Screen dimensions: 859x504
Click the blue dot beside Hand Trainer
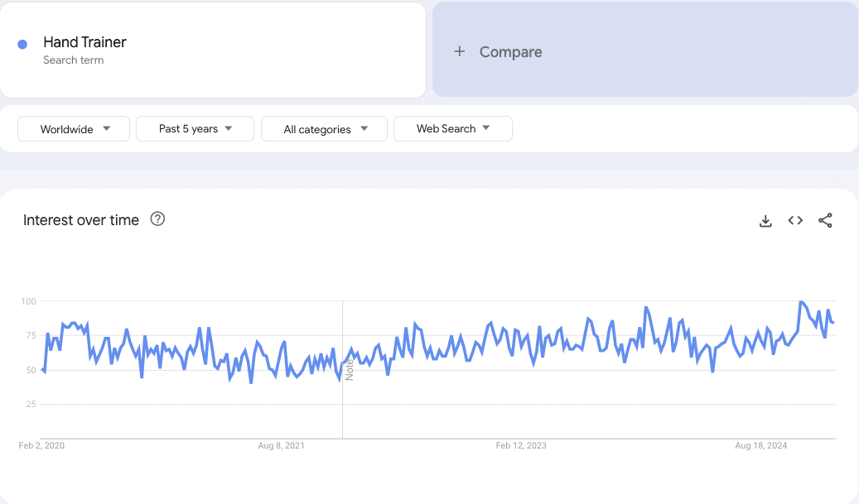(22, 45)
